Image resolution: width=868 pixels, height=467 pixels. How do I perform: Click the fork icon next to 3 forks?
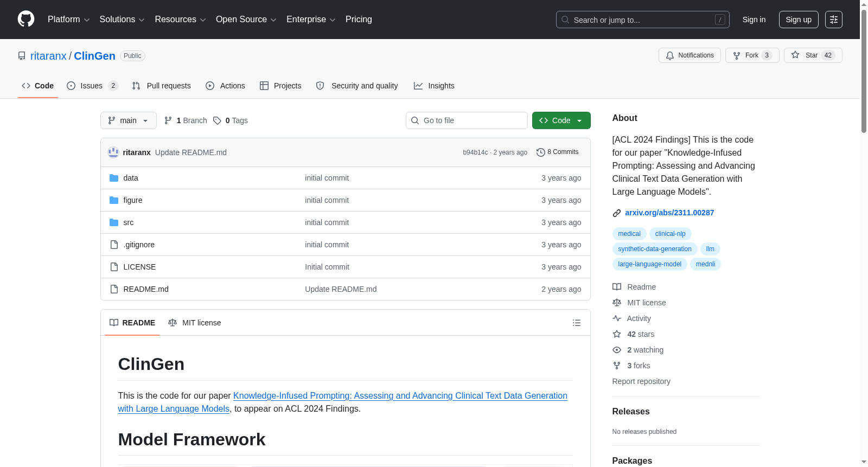[617, 366]
